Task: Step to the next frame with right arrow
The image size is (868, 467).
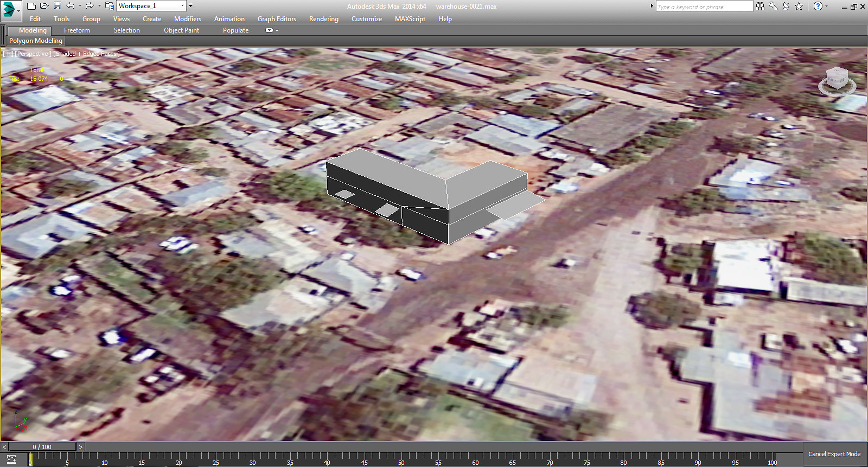Action: click(81, 447)
